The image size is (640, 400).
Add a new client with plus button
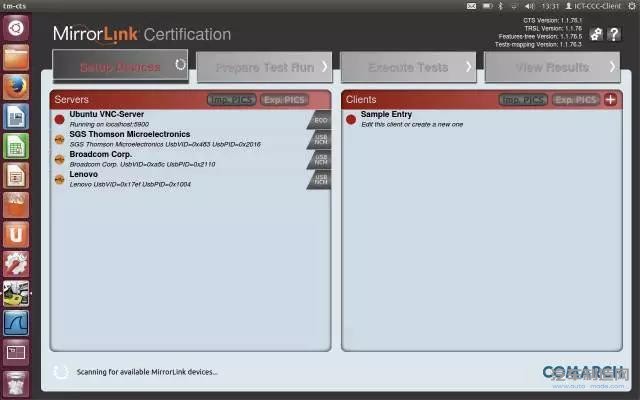pos(611,100)
